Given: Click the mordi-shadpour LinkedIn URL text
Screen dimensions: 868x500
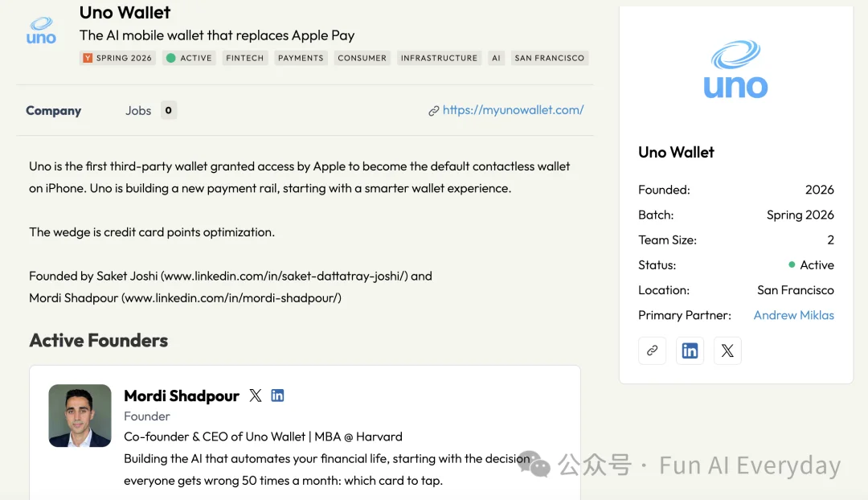Looking at the screenshot, I should pyautogui.click(x=231, y=298).
